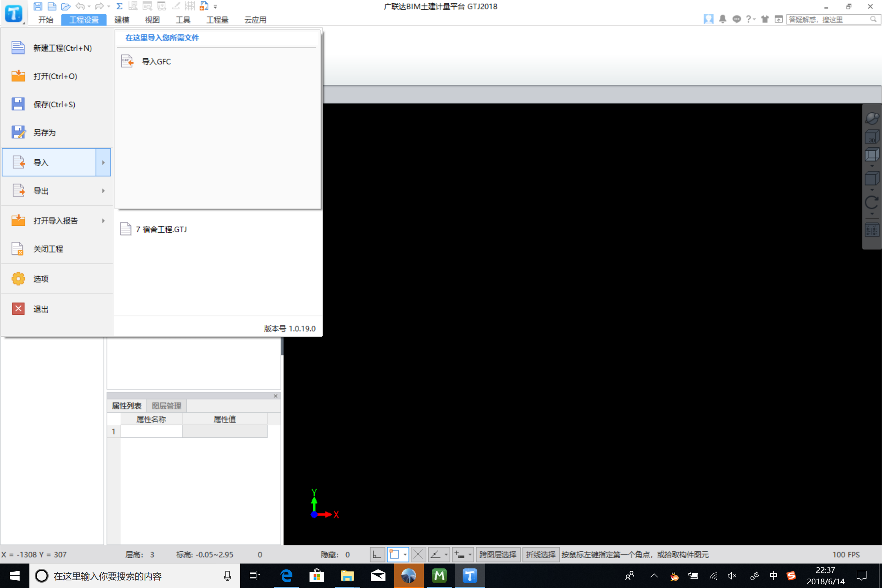Select the 导入 menu entry
Image resolution: width=882 pixels, height=588 pixels.
click(x=49, y=163)
